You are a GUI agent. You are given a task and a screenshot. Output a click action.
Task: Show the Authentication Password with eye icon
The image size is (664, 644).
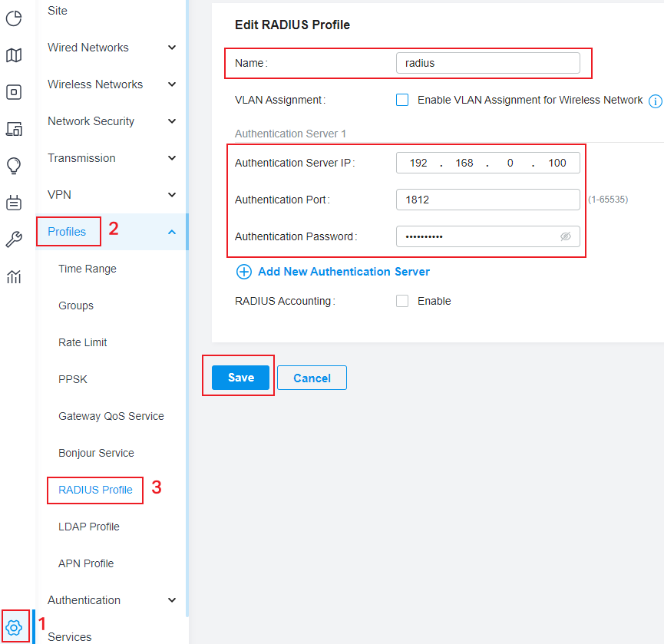click(x=565, y=236)
